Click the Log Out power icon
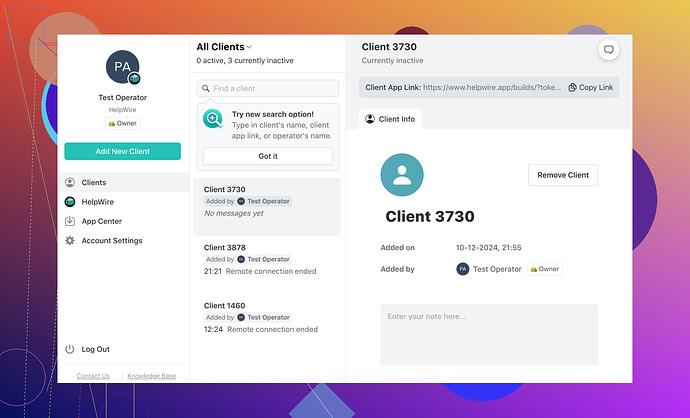The height and width of the screenshot is (418, 690). click(x=70, y=349)
